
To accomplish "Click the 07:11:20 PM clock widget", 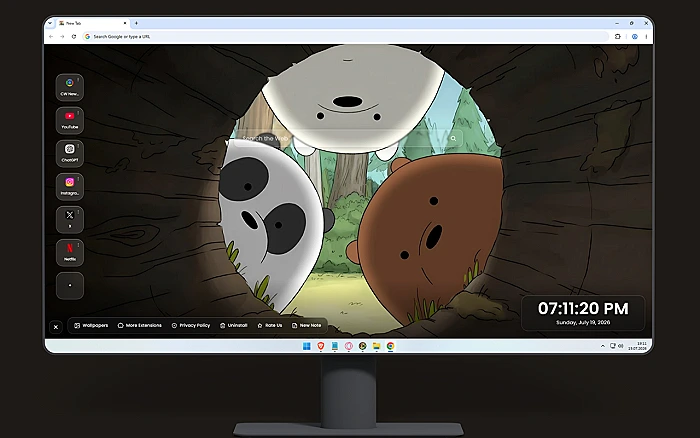I will tap(583, 313).
